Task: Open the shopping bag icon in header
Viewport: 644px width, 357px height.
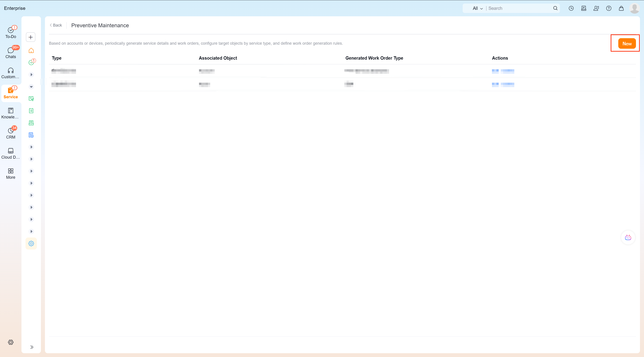Action: [621, 8]
